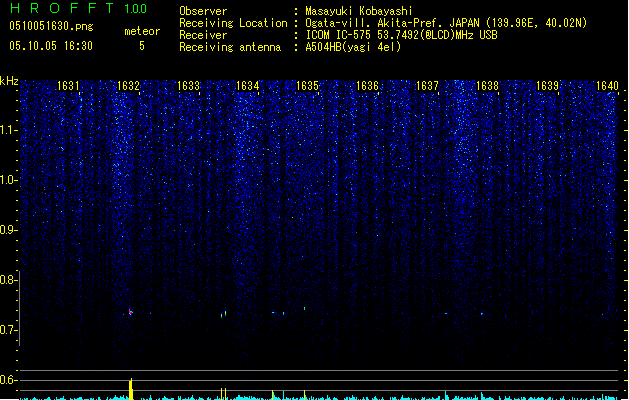Click the kHz axis unit label
The image size is (629, 400).
coord(9,81)
